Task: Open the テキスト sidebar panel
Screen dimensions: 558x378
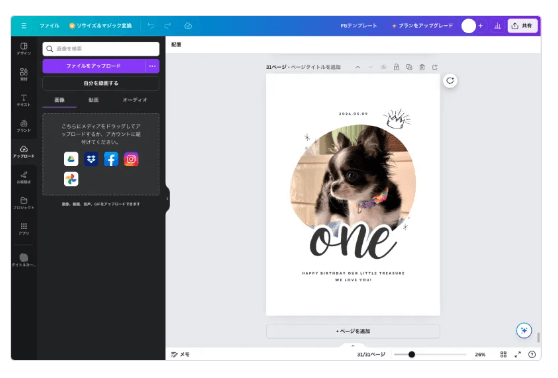Action: (24, 100)
